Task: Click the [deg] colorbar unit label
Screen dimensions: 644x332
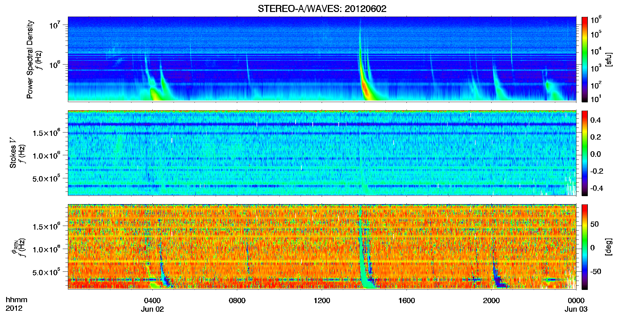Action: [609, 247]
